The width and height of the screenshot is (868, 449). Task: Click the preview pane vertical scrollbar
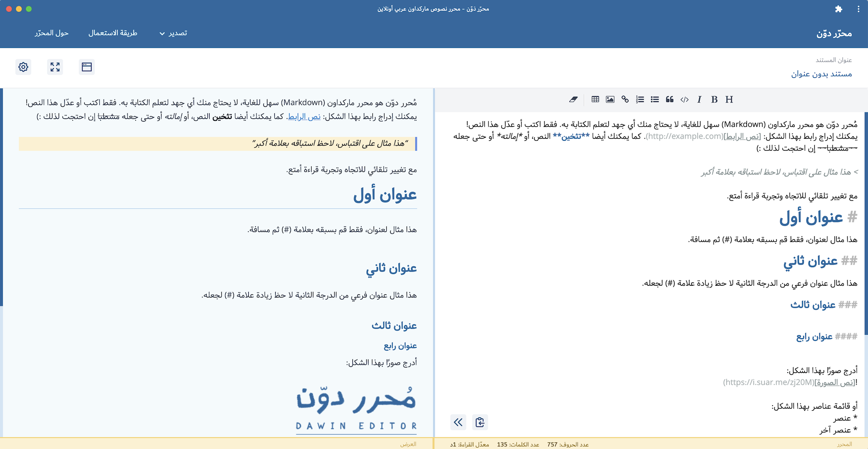point(1,198)
